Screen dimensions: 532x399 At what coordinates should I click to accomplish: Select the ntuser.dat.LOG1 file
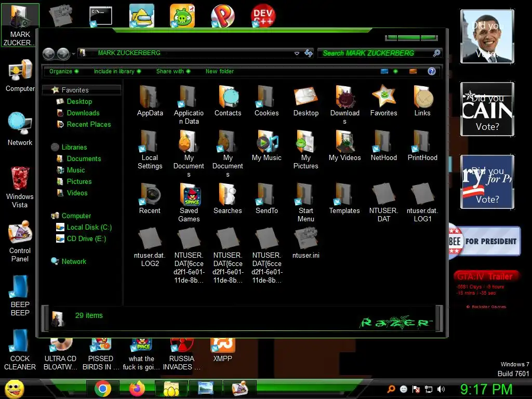coord(422,203)
